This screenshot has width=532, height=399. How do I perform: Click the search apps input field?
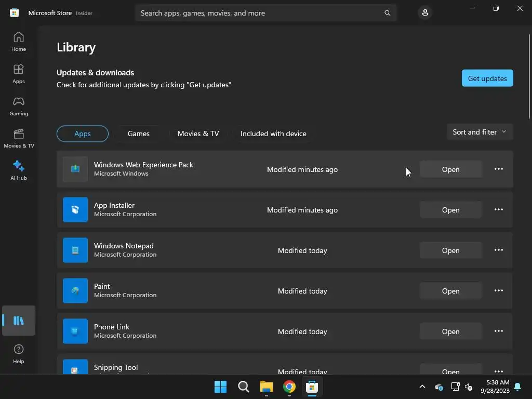tap(261, 13)
